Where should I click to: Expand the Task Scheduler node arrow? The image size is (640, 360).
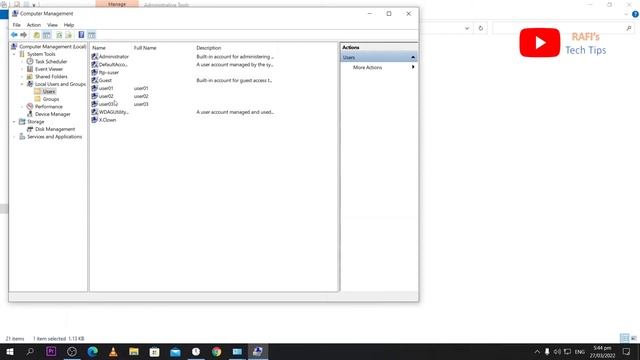tap(22, 62)
